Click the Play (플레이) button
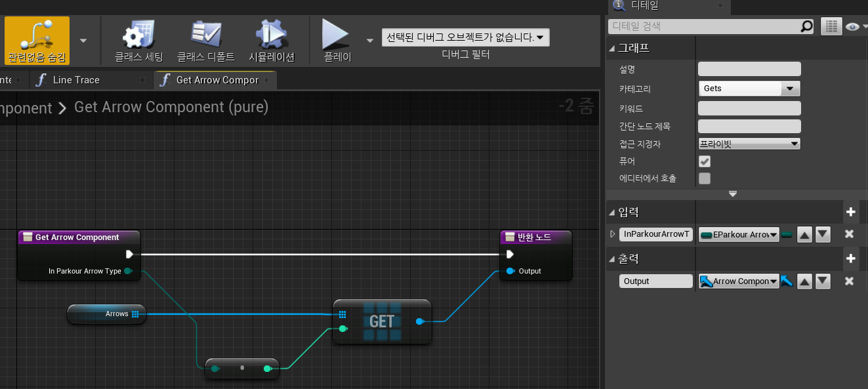The height and width of the screenshot is (389, 868). pyautogui.click(x=337, y=41)
